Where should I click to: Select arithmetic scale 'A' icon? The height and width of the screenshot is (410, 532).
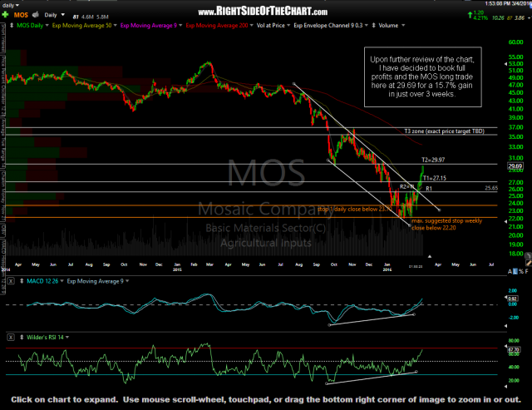(x=510, y=271)
